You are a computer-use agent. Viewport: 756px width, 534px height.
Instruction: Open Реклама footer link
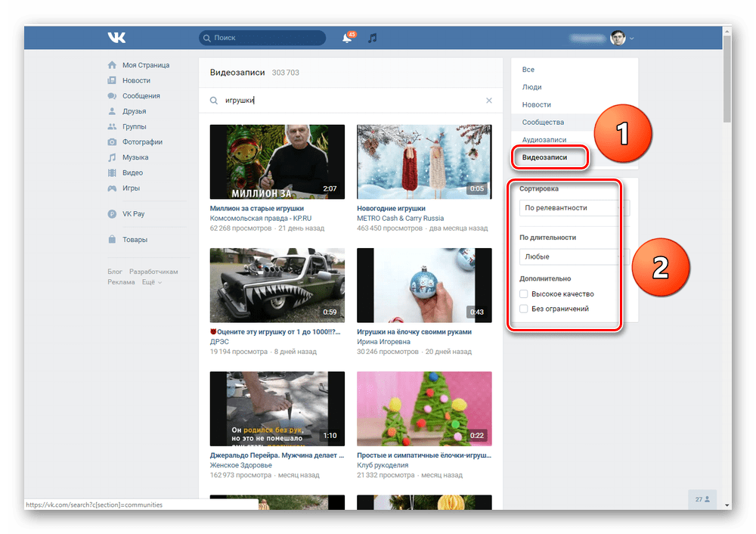(121, 282)
